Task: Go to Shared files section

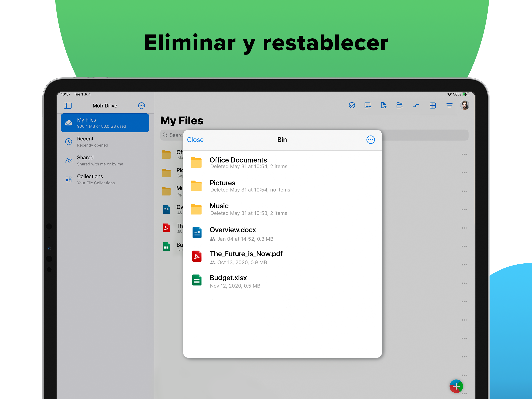Action: pos(105,160)
